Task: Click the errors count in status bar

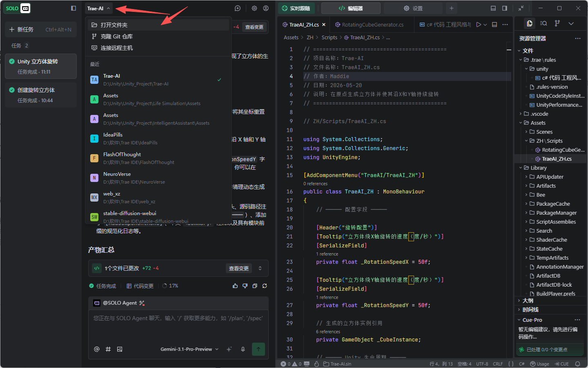Action: [285, 364]
